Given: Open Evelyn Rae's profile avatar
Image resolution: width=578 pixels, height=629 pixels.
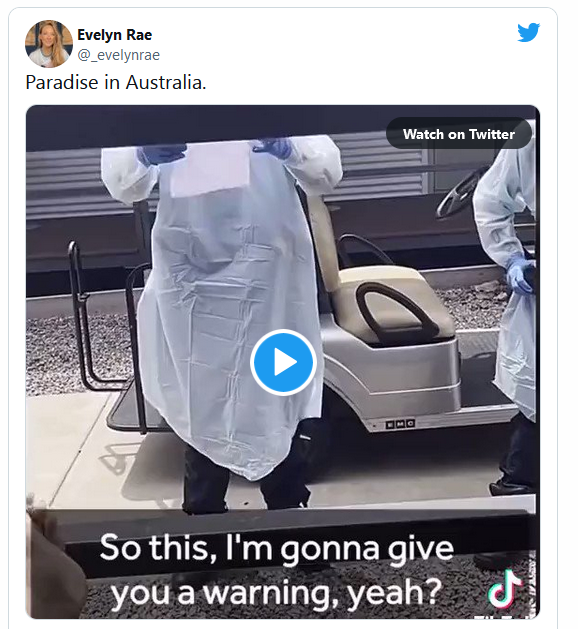Looking at the screenshot, I should coord(49,44).
